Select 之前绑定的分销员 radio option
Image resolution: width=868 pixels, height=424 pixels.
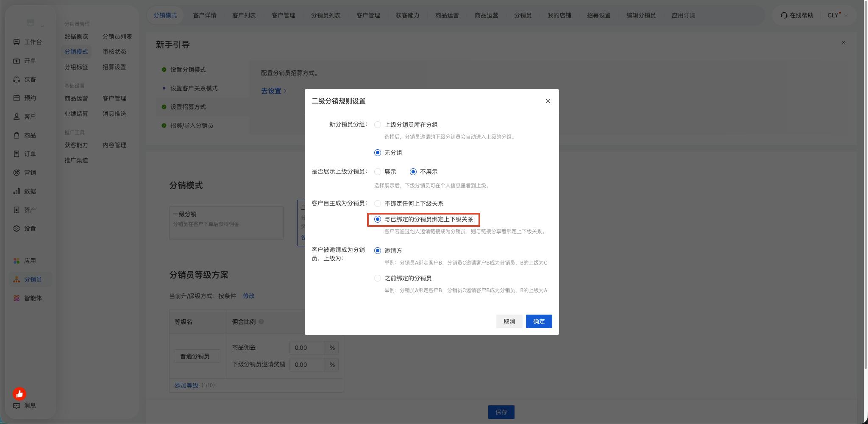point(378,278)
